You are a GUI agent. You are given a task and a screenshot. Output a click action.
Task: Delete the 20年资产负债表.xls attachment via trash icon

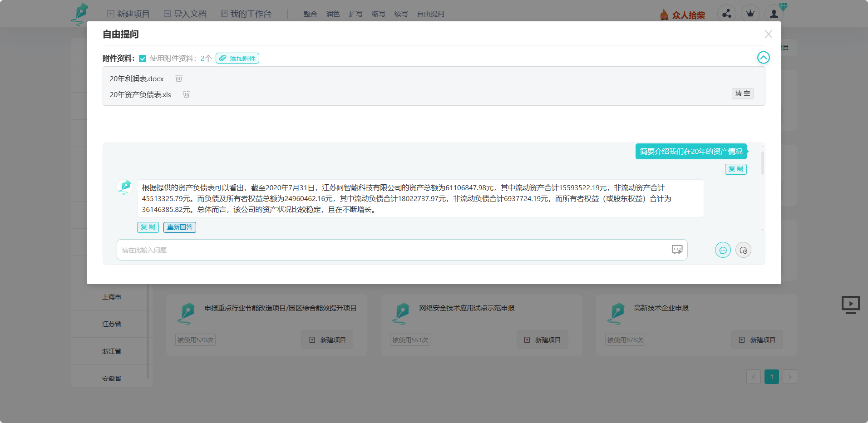point(186,94)
